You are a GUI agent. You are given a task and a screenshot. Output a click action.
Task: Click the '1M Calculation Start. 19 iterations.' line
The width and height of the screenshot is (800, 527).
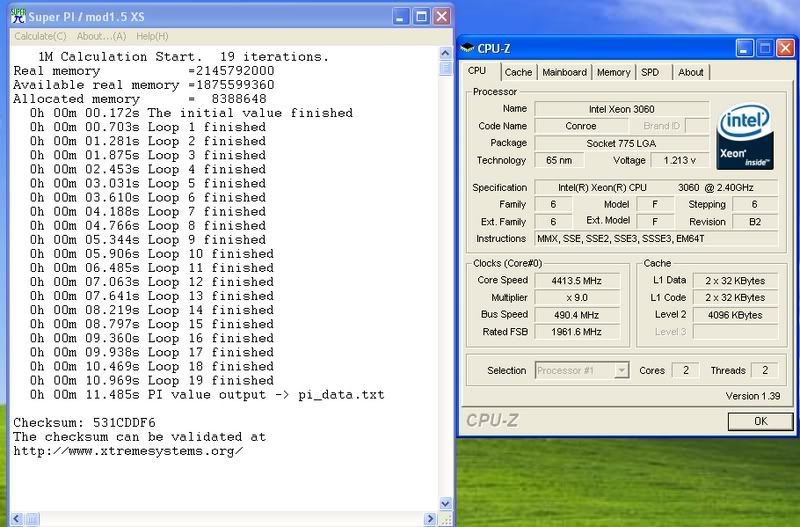[183, 57]
